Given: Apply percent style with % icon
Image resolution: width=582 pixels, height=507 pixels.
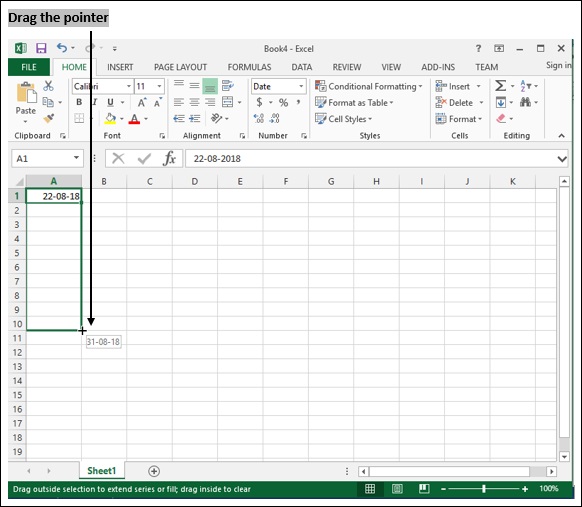Looking at the screenshot, I should pyautogui.click(x=283, y=102).
